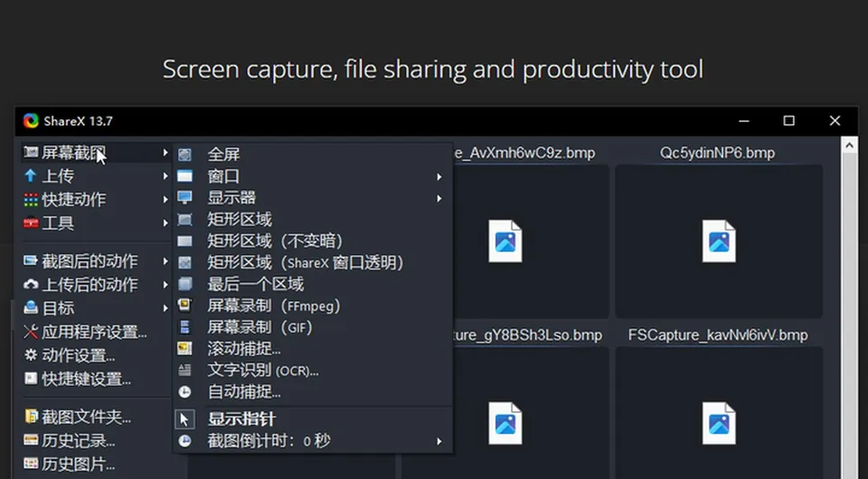Select 全屏 from capture menu
This screenshot has height=479, width=868.
click(313, 155)
